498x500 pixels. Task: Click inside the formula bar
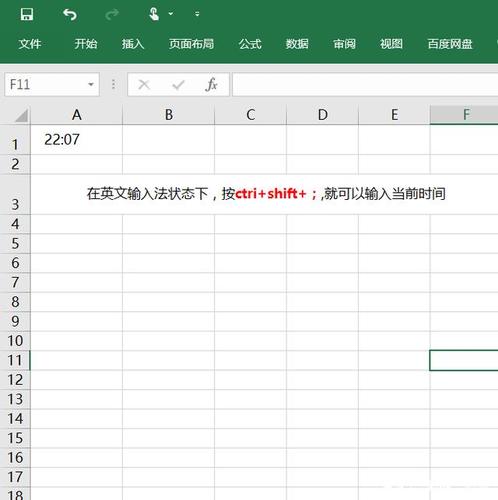[365, 84]
